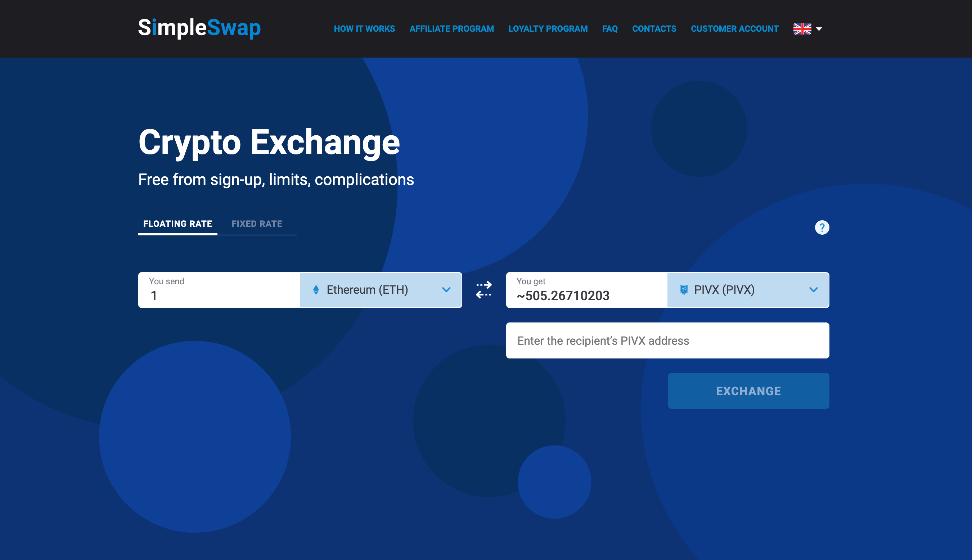This screenshot has width=972, height=560.
Task: Focus the You get amount field
Action: click(x=586, y=290)
